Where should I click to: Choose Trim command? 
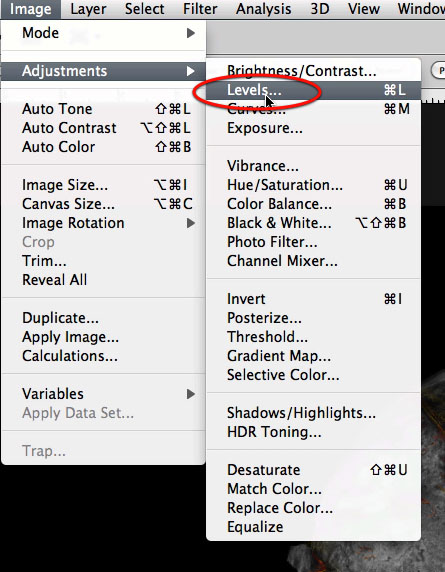coord(104,261)
